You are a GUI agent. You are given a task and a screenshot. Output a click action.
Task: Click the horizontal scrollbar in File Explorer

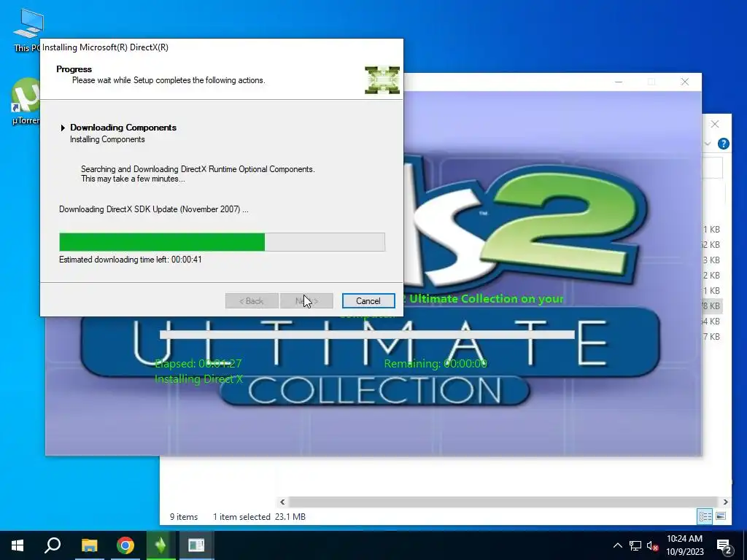(x=503, y=502)
